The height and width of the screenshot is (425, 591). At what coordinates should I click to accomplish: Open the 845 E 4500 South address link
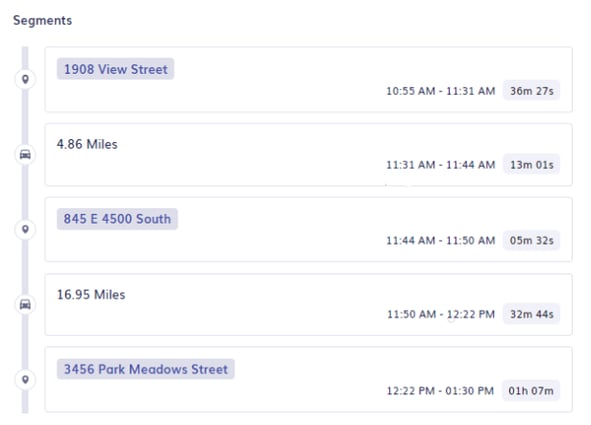(x=117, y=219)
